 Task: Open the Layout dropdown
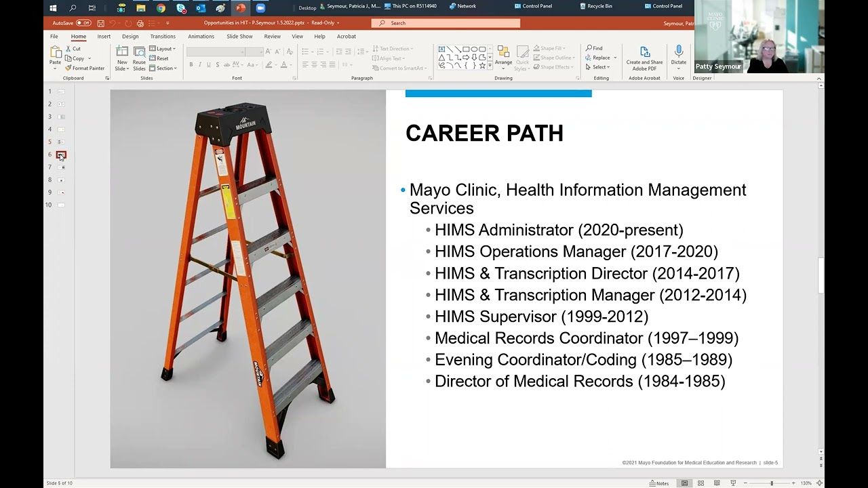[x=162, y=49]
